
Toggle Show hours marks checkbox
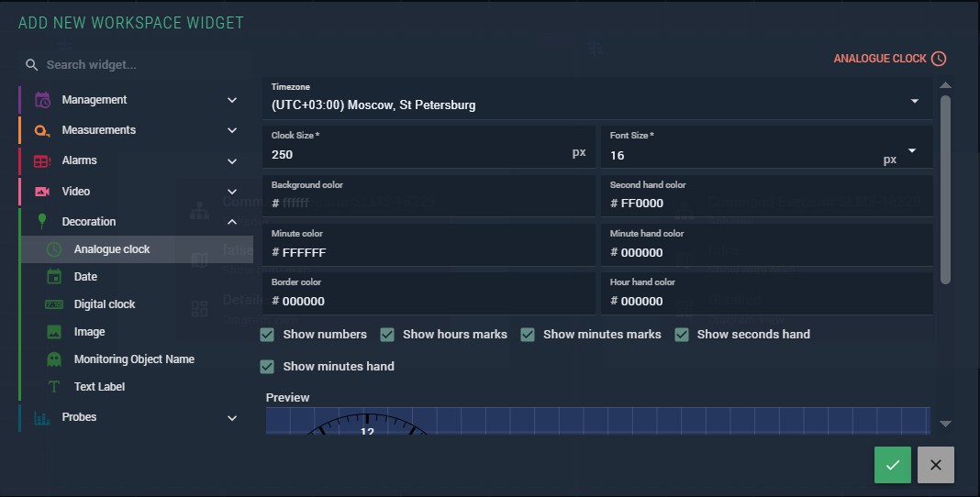pyautogui.click(x=387, y=335)
